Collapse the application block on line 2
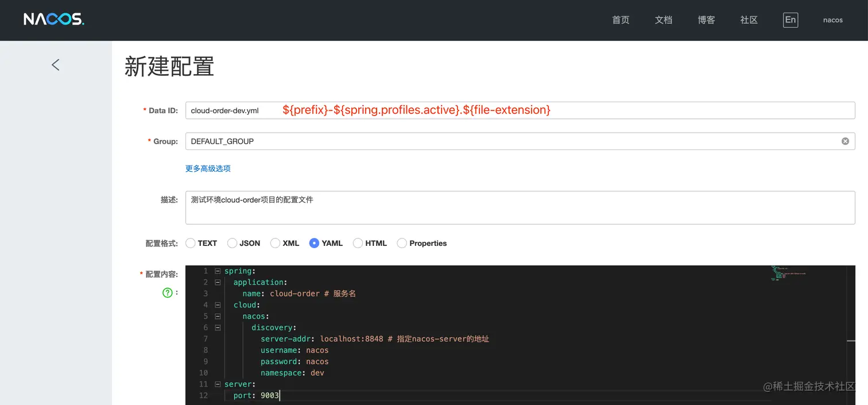 tap(218, 282)
